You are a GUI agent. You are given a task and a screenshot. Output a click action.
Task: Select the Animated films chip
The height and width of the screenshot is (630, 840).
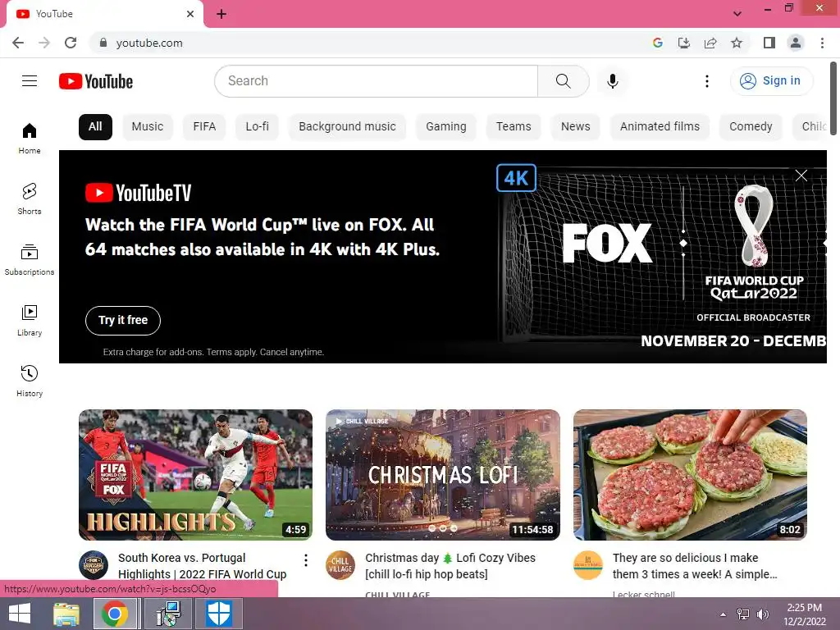(660, 127)
